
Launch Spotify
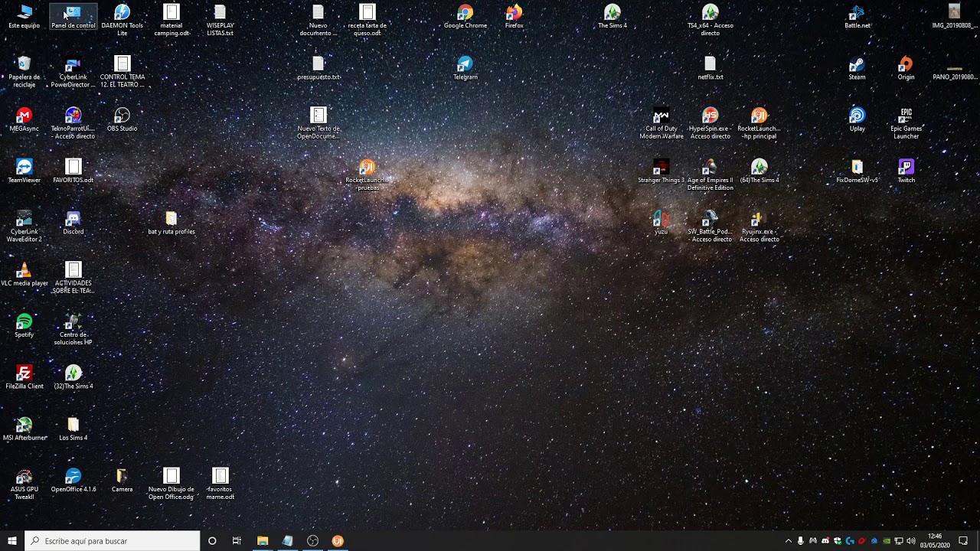click(x=24, y=325)
